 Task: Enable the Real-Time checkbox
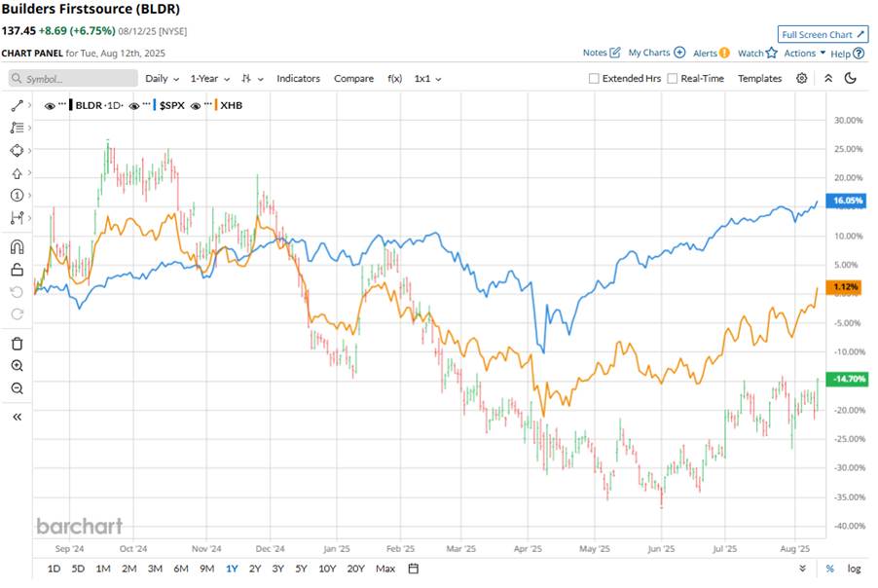click(x=673, y=79)
